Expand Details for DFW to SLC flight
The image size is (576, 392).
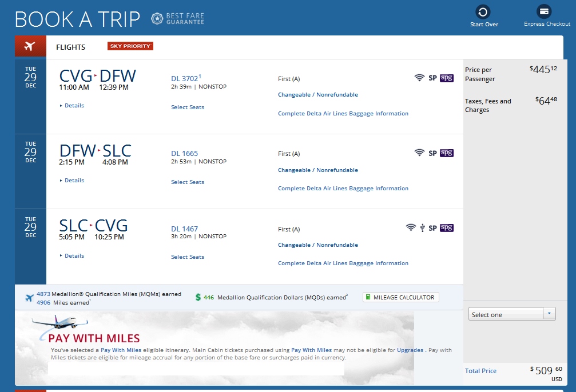pos(72,180)
